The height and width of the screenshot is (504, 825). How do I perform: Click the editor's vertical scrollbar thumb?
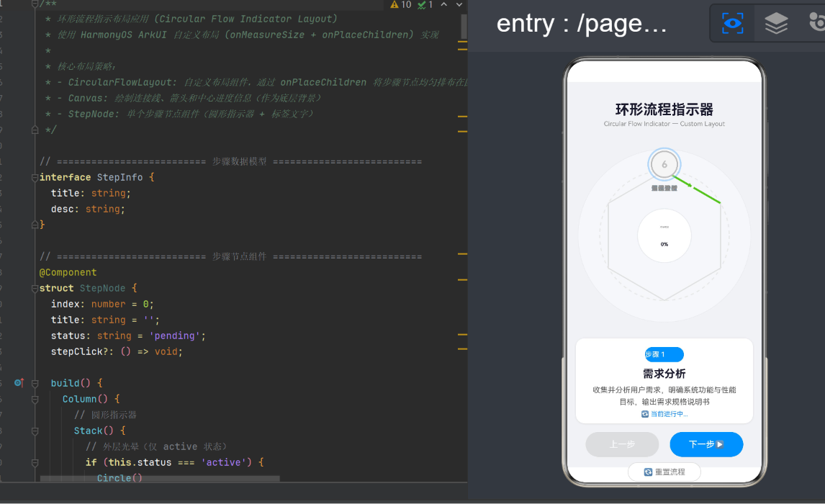(x=464, y=27)
